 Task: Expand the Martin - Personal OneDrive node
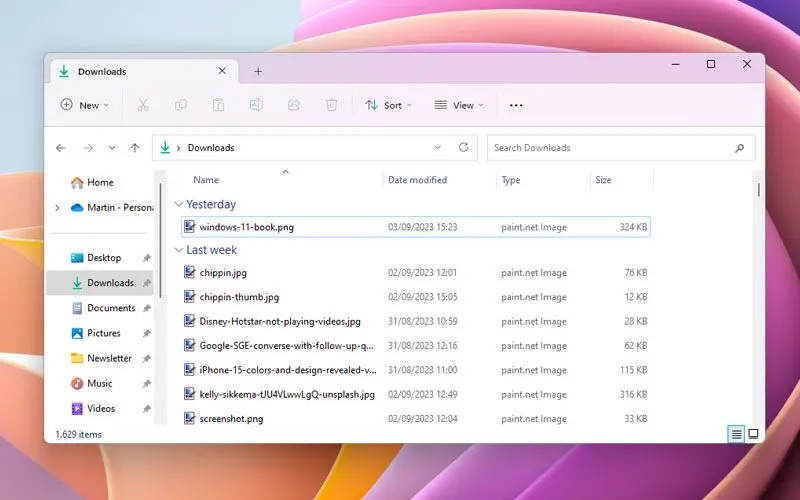[x=57, y=208]
